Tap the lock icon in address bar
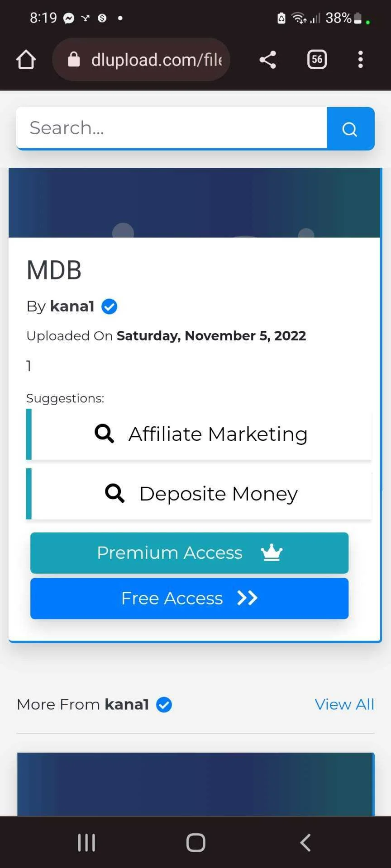Image resolution: width=391 pixels, height=868 pixels. coord(74,59)
